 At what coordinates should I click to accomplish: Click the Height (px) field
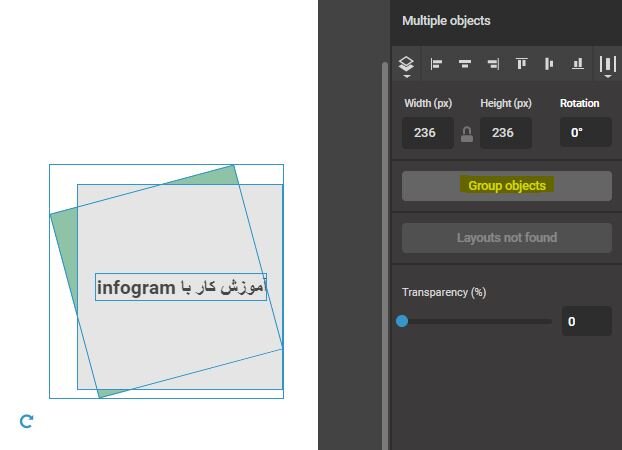tap(506, 133)
